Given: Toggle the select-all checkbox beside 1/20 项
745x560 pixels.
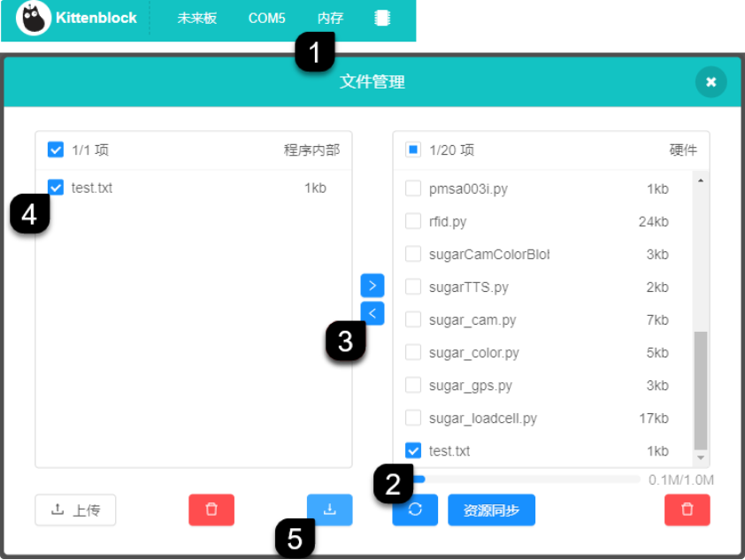Looking at the screenshot, I should click(413, 150).
